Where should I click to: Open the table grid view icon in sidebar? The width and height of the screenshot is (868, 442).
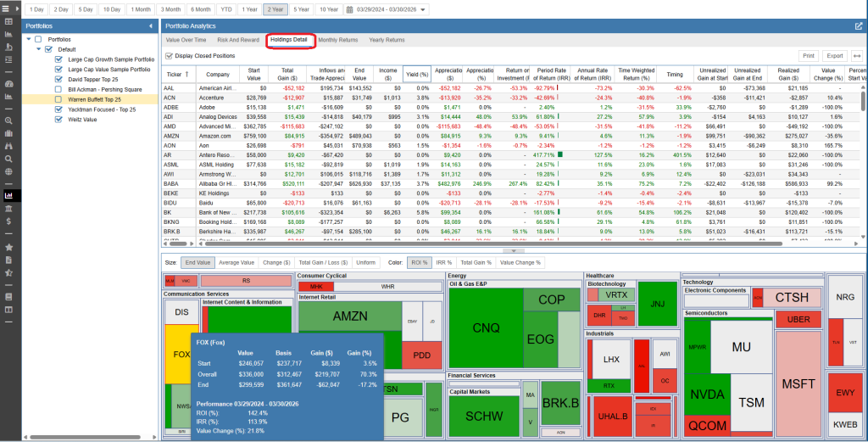tap(8, 21)
